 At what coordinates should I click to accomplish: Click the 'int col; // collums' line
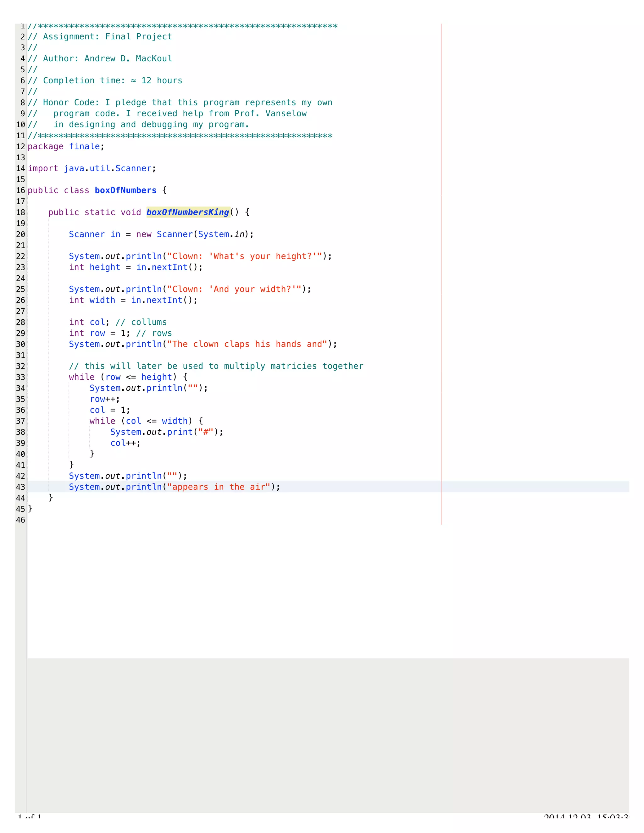118,322
